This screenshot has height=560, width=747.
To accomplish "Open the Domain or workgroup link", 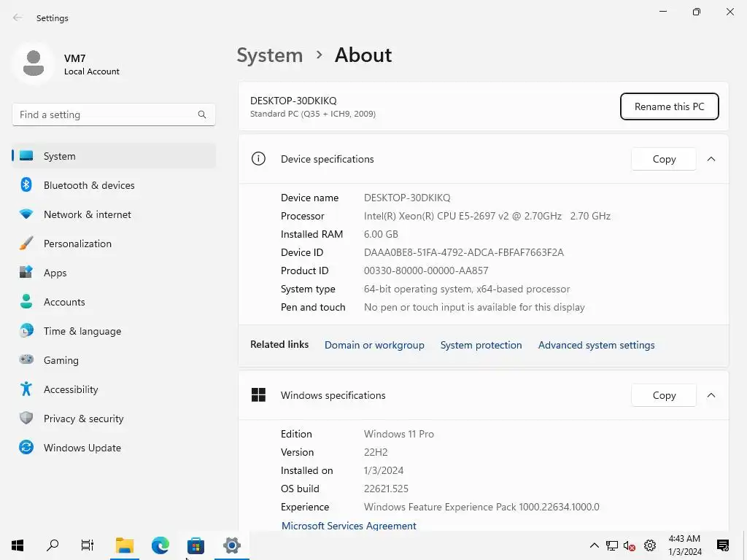I will [x=374, y=345].
